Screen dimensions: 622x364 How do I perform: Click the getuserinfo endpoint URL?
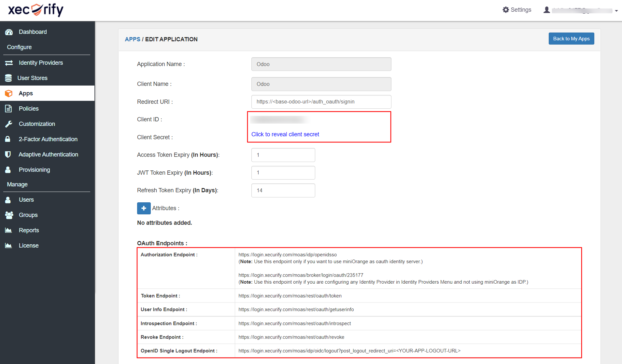click(296, 309)
